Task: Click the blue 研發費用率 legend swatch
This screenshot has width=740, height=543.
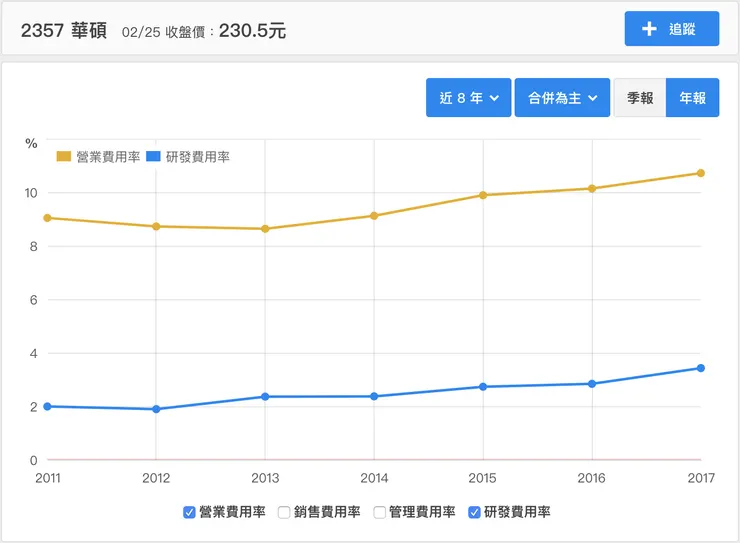Action: point(153,157)
